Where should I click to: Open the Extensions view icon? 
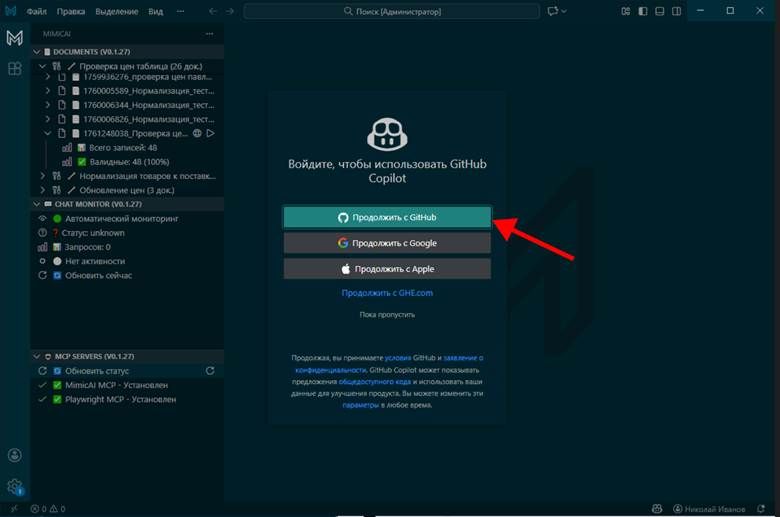coord(14,68)
